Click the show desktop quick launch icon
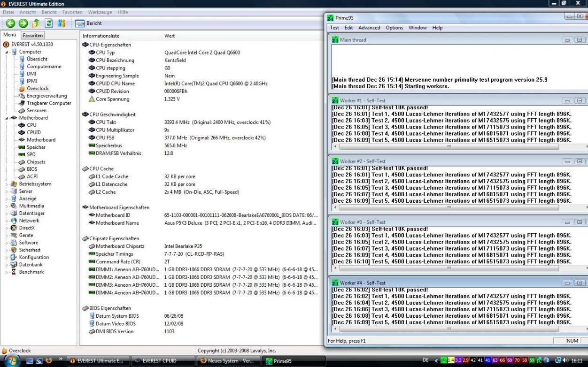The width and height of the screenshot is (588, 367). (29, 361)
